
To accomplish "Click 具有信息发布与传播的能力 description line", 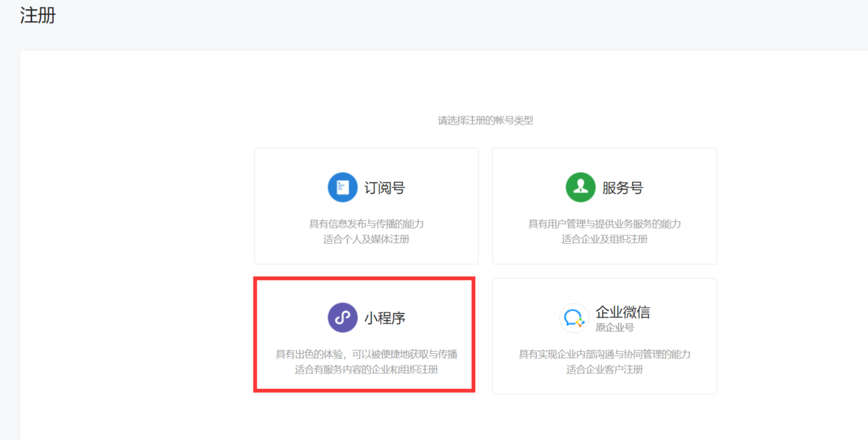I will [367, 224].
